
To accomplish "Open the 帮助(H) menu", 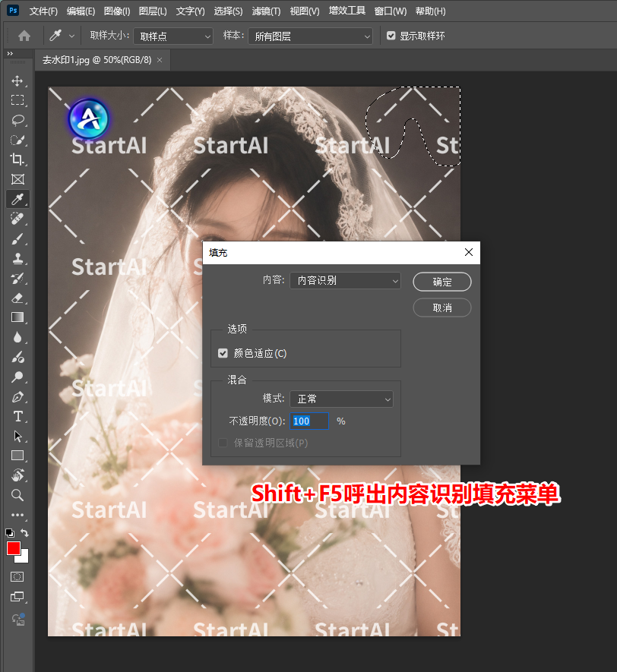I will click(431, 11).
